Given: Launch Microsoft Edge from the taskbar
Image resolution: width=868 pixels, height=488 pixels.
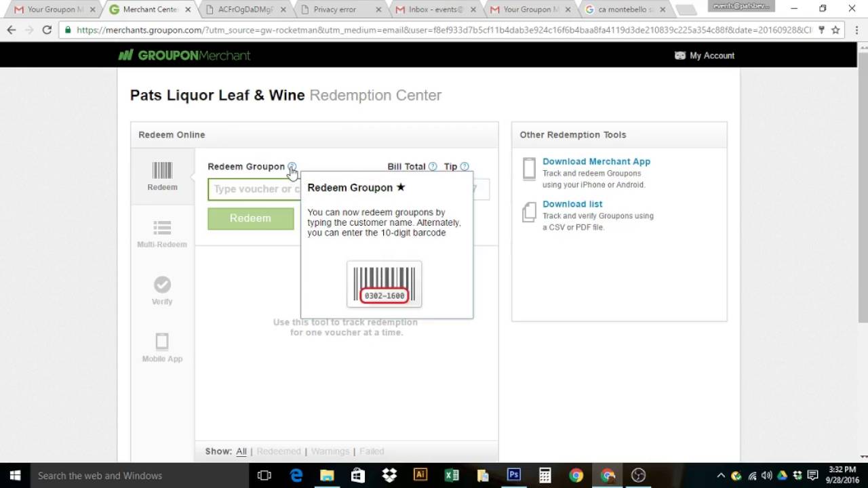Looking at the screenshot, I should coord(296,476).
